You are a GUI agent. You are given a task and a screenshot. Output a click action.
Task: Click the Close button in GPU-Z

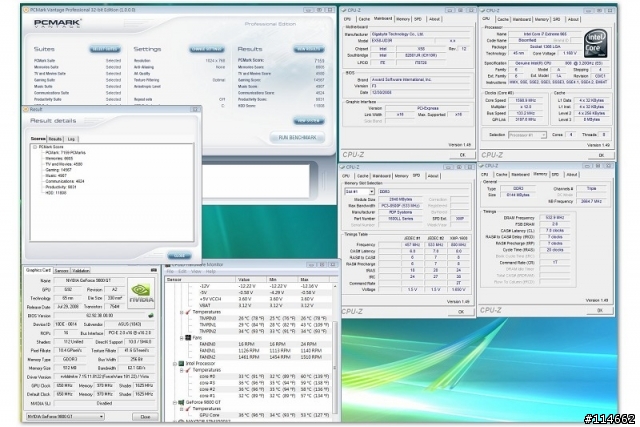pyautogui.click(x=145, y=417)
